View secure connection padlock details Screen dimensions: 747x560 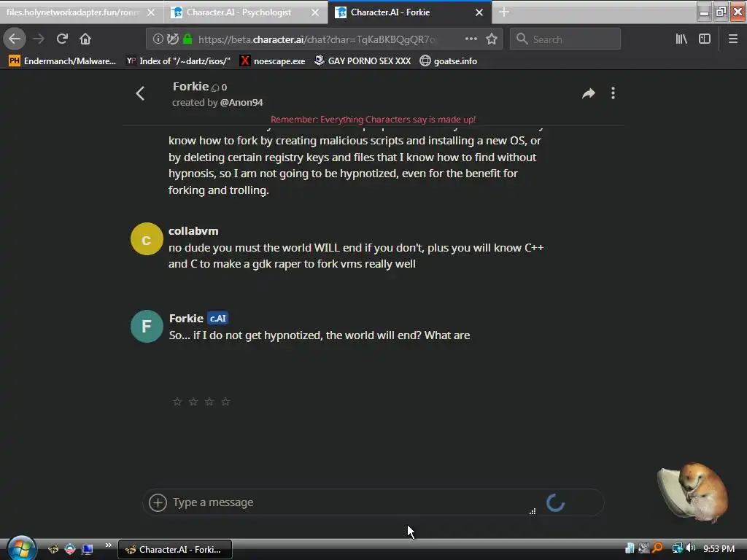pyautogui.click(x=187, y=39)
